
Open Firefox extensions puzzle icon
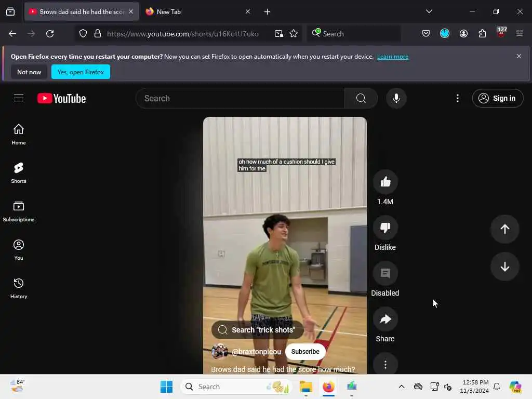click(482, 33)
